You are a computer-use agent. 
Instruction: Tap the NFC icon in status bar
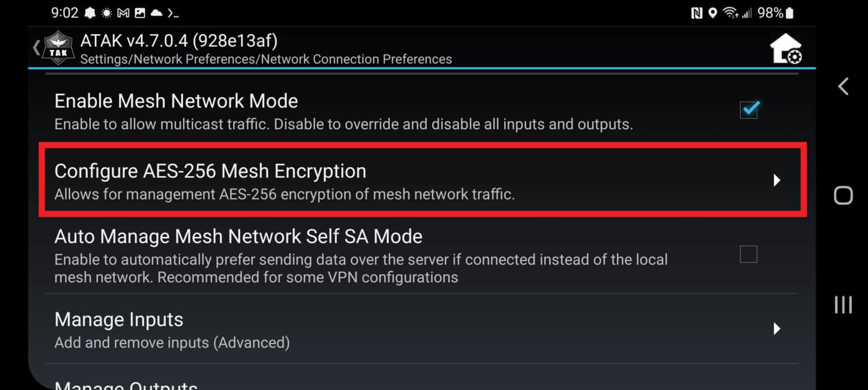697,13
